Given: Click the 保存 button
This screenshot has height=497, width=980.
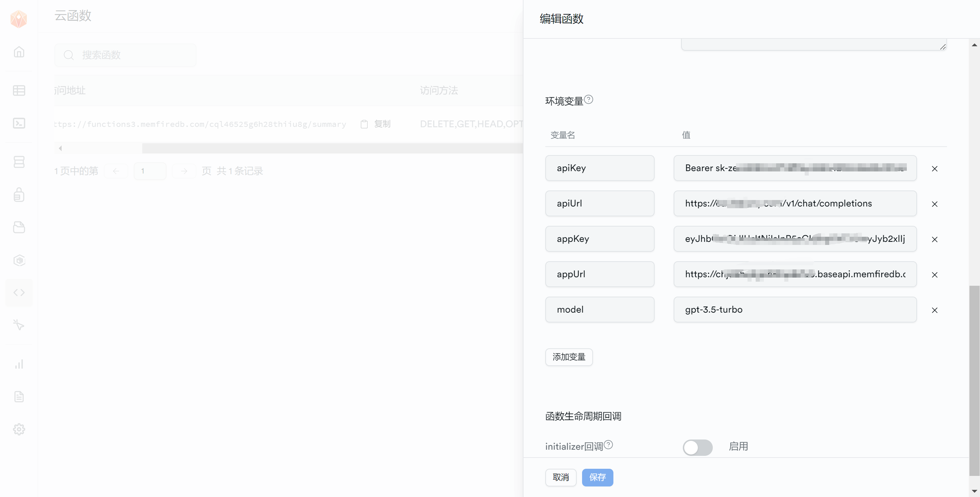Looking at the screenshot, I should (x=597, y=477).
